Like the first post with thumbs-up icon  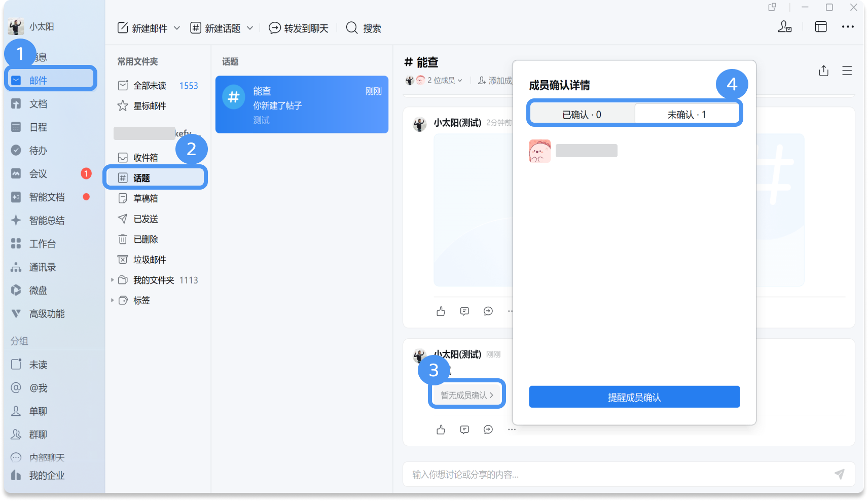(x=441, y=311)
